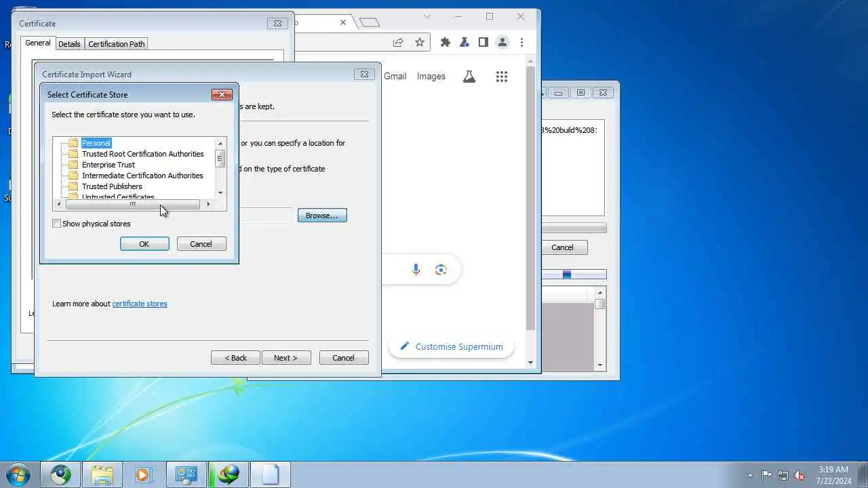Open the Windows Start menu

point(18,474)
